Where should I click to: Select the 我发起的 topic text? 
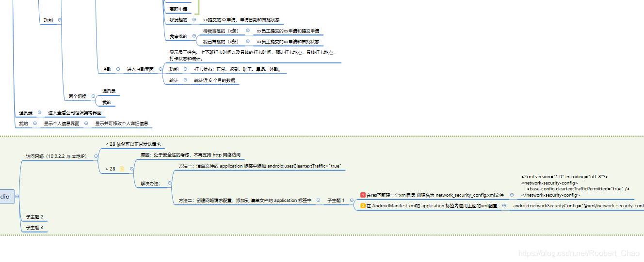178,20
